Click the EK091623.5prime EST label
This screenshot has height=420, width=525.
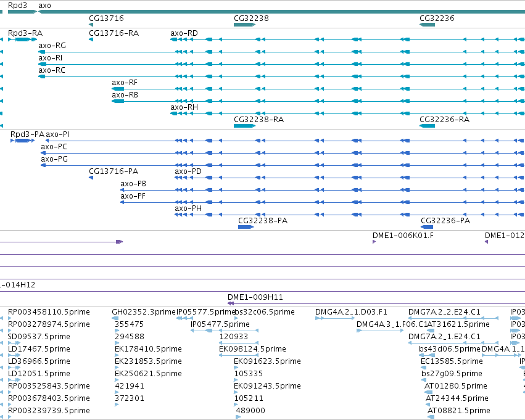tap(267, 361)
